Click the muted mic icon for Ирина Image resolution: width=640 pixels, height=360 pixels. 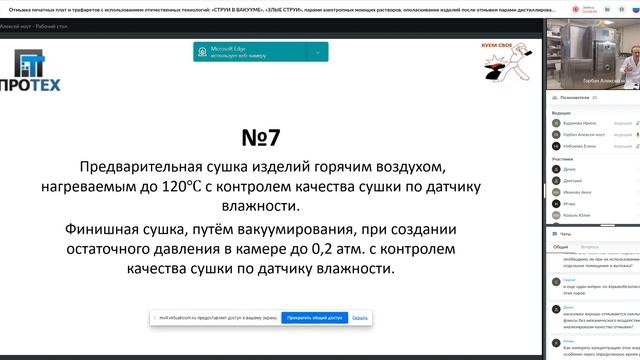pos(638,123)
